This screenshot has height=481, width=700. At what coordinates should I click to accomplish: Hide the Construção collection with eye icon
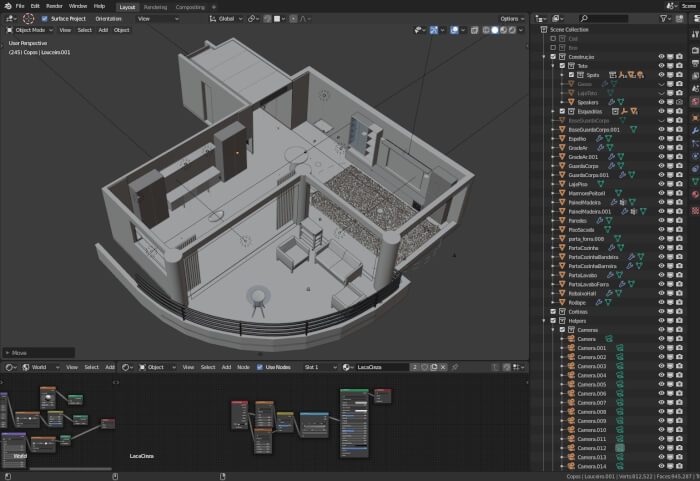point(661,57)
